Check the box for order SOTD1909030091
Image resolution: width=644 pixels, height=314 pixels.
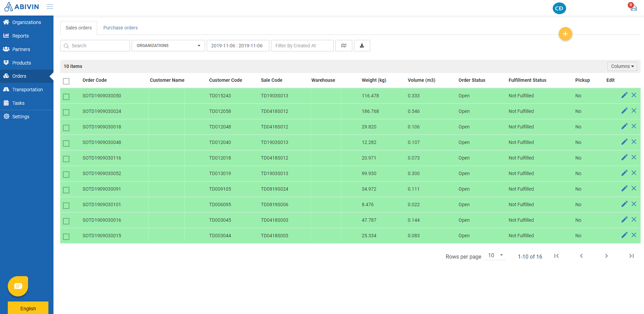(x=66, y=190)
